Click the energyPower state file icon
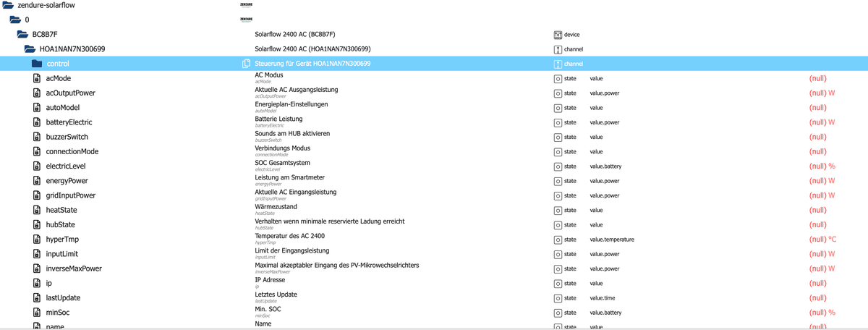This screenshot has width=868, height=330. (x=37, y=181)
